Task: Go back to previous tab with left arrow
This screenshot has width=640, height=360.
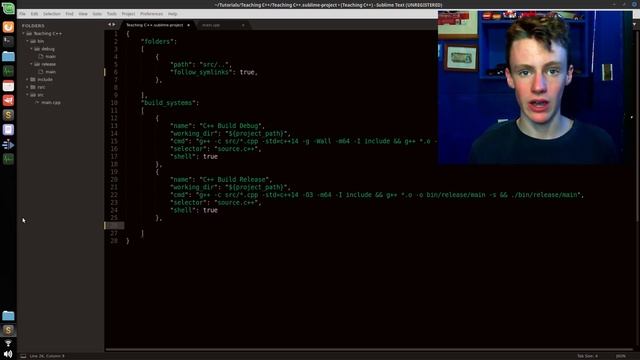Action: click(109, 25)
